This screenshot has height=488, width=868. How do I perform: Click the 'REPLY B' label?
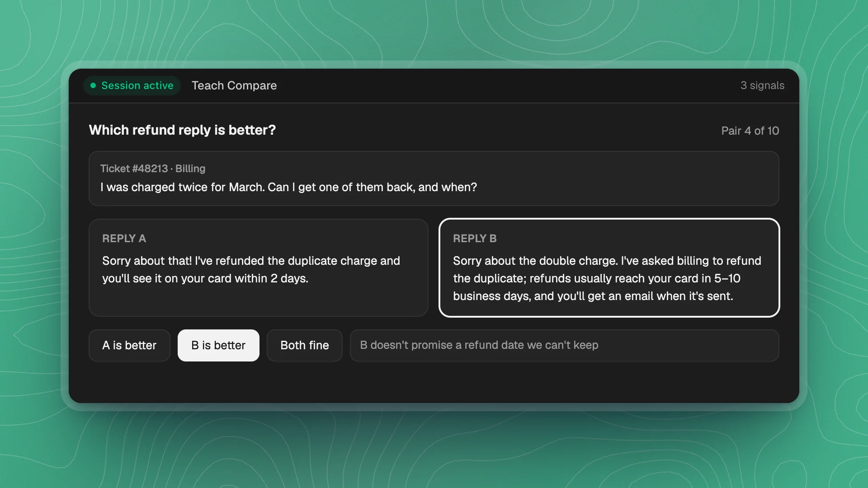[475, 239]
